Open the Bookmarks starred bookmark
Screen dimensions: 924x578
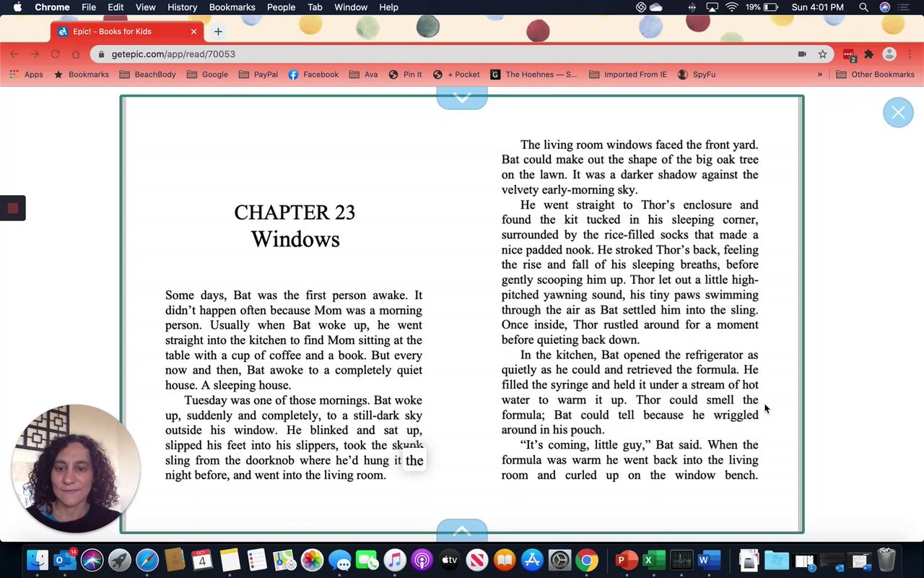tap(82, 74)
